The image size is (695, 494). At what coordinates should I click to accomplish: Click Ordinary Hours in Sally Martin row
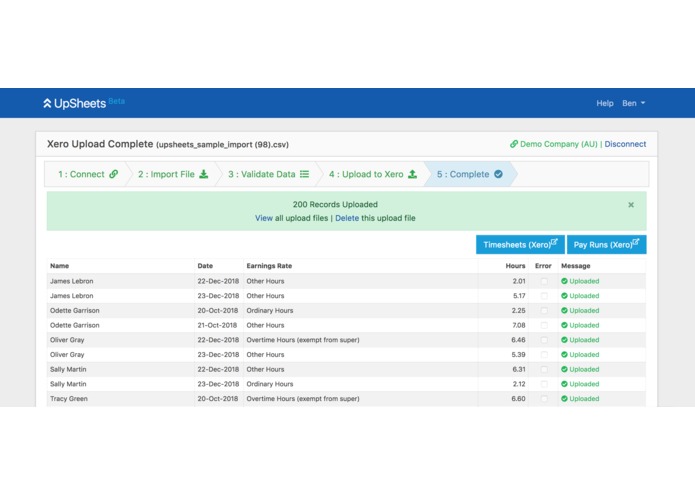click(269, 384)
